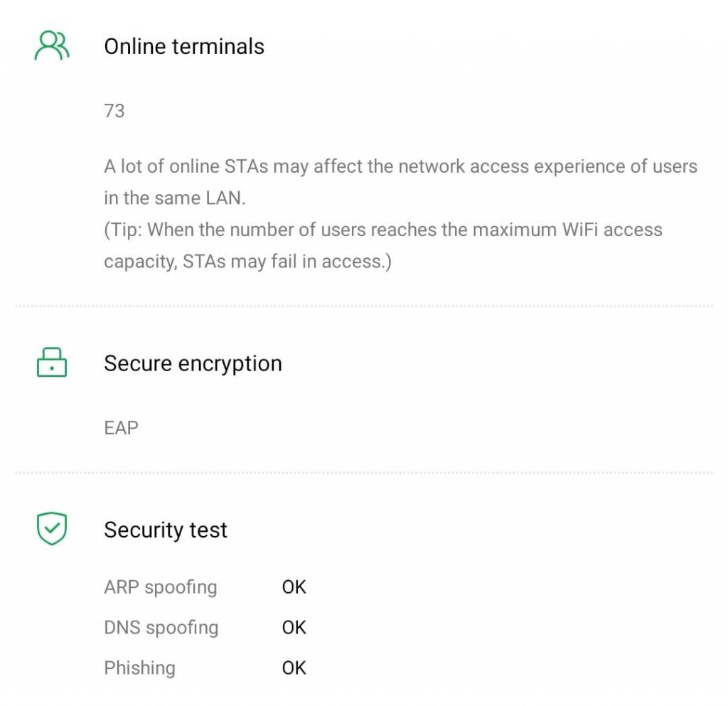Tap the online terminals count 73
The height and width of the screenshot is (706, 728).
coord(114,111)
